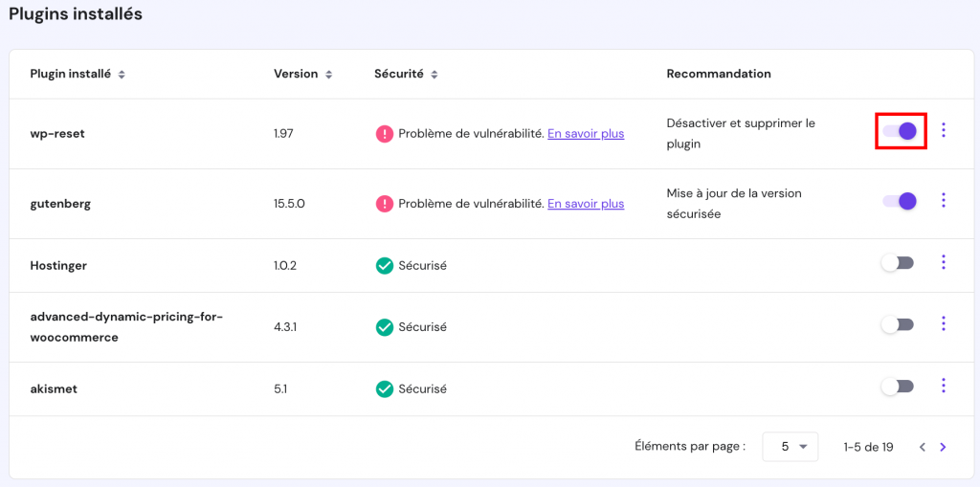
Task: Click the vulnerability warning icon for wp-reset
Action: click(385, 134)
